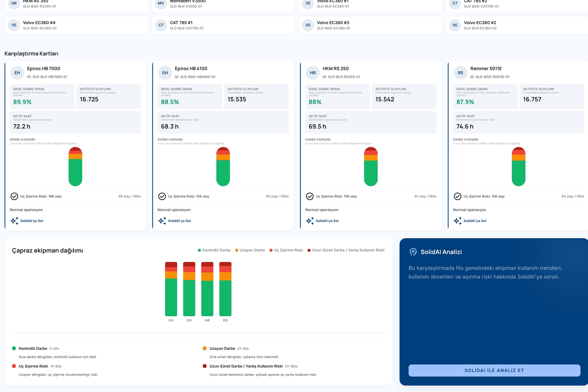Click the HR stacked bar in cross-equipment chart
This screenshot has height=392, width=588.
[x=207, y=289]
